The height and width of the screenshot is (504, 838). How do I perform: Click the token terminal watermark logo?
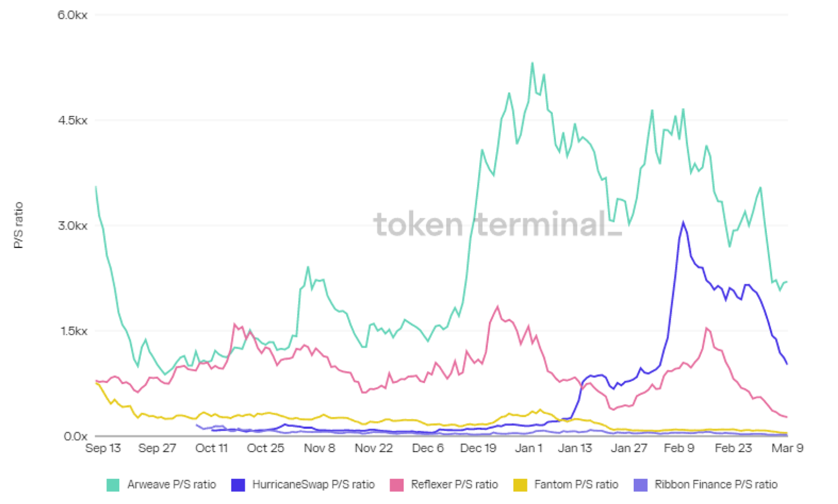coord(498,224)
